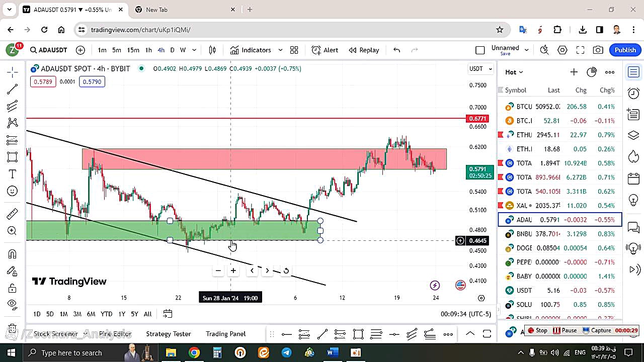Open Strategy Tester tab
Screen dimensions: 644x362
pyautogui.click(x=169, y=334)
